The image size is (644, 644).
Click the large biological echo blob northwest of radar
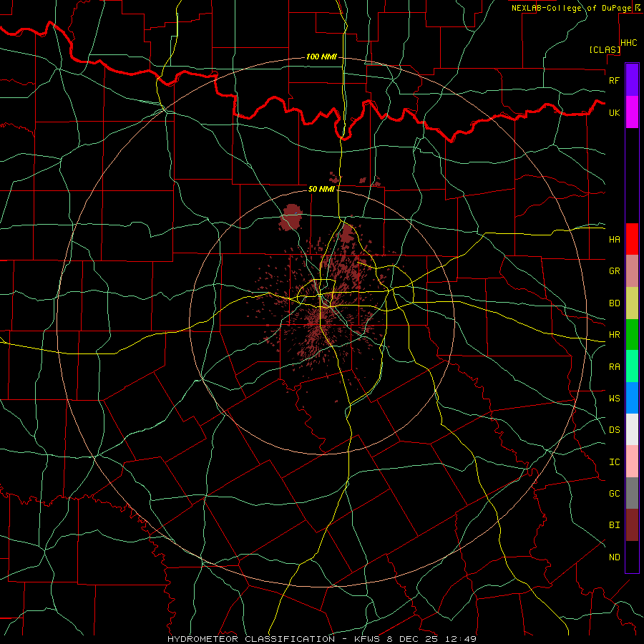tap(291, 217)
